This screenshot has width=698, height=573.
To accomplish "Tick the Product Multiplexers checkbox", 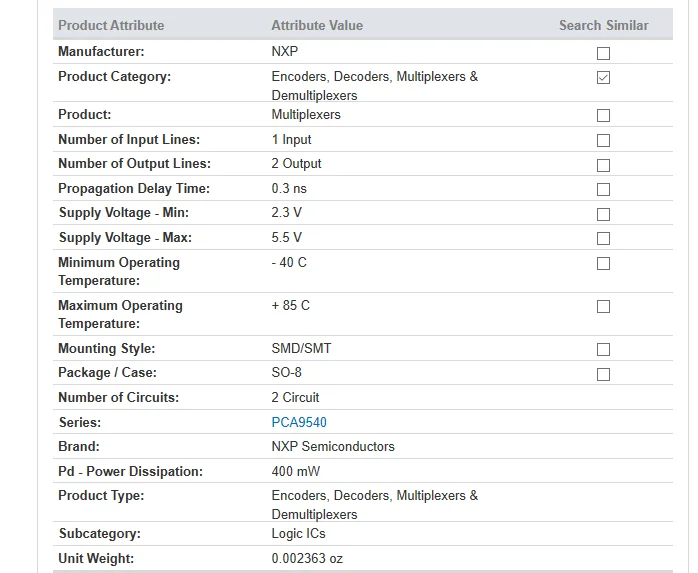I will [603, 116].
